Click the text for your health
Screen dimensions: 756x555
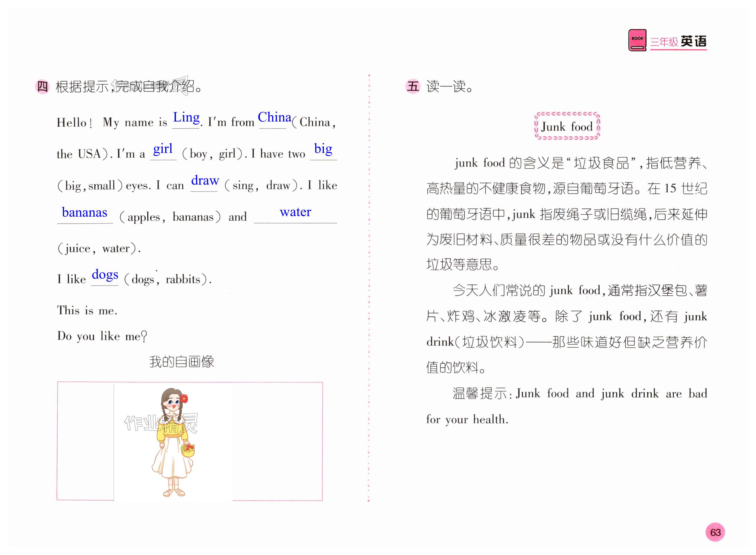pyautogui.click(x=467, y=420)
